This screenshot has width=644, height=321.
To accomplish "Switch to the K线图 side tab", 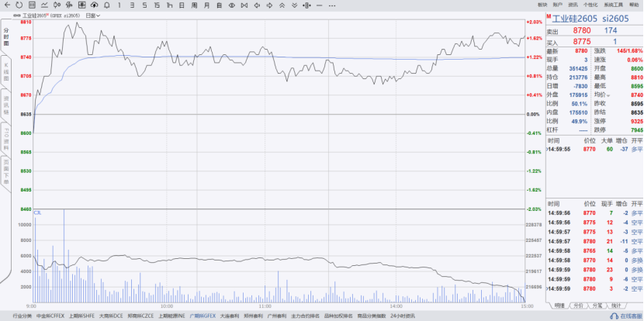I will 6,71.
